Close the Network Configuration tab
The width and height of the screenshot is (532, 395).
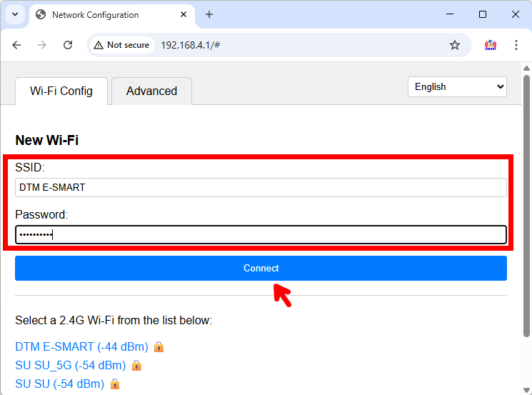pos(184,14)
